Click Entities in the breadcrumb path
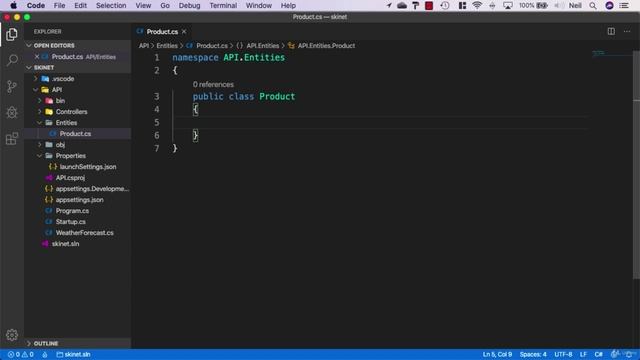Image resolution: width=640 pixels, height=360 pixels. 167,46
